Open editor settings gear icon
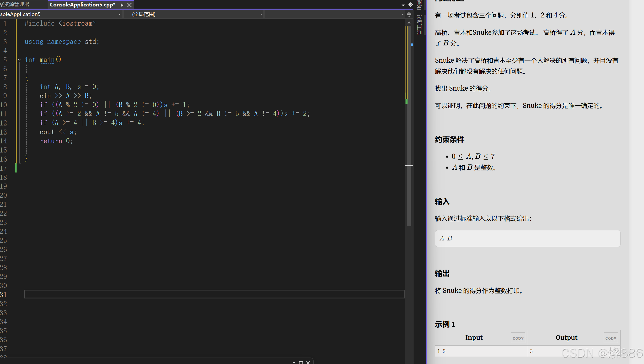This screenshot has height=364, width=644. coord(410,5)
